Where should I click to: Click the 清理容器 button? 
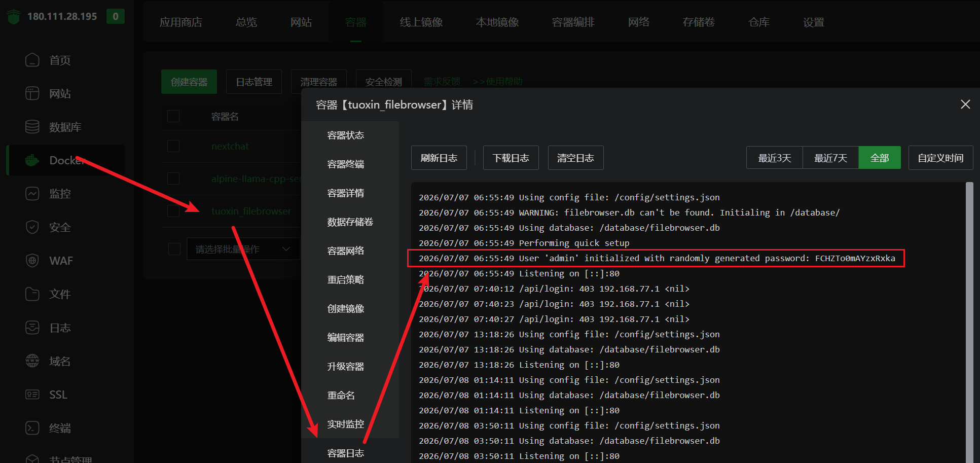pos(319,82)
